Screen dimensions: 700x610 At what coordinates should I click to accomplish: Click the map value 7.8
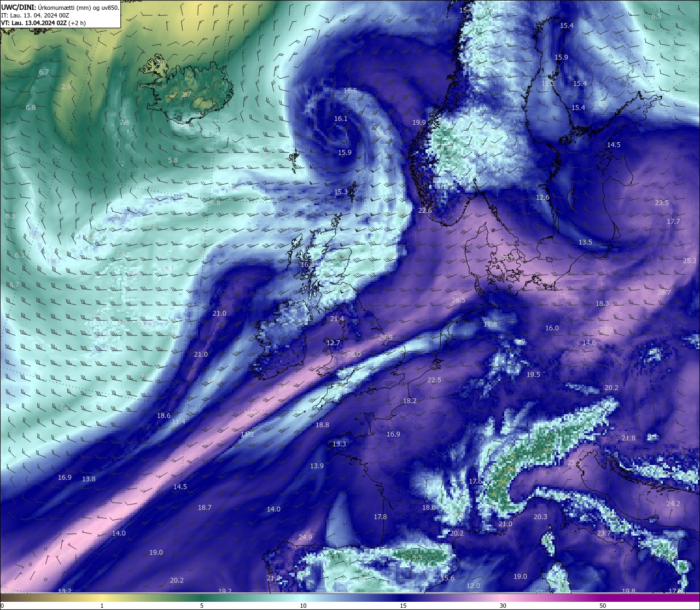click(124, 123)
